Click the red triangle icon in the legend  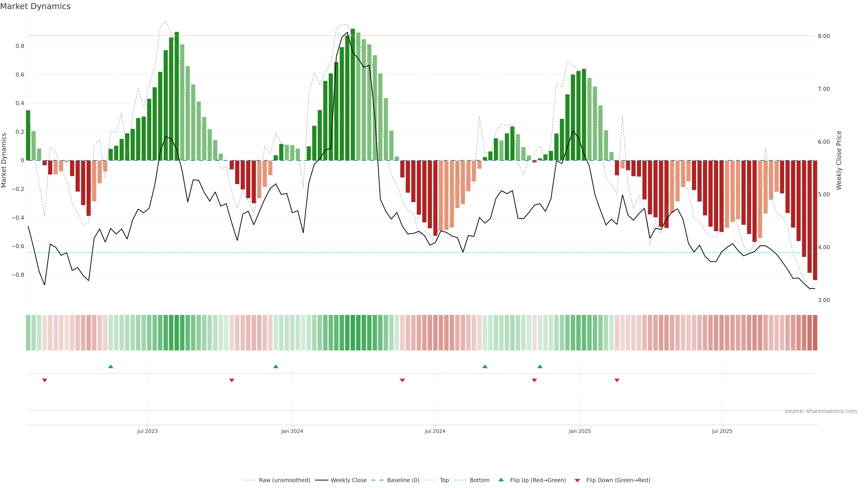click(x=577, y=481)
